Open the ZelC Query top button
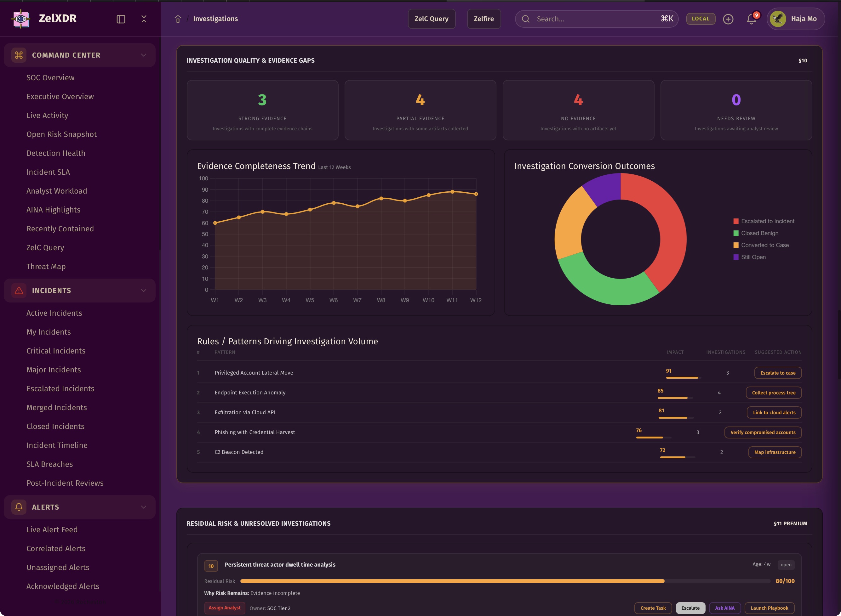The image size is (841, 616). 431,19
